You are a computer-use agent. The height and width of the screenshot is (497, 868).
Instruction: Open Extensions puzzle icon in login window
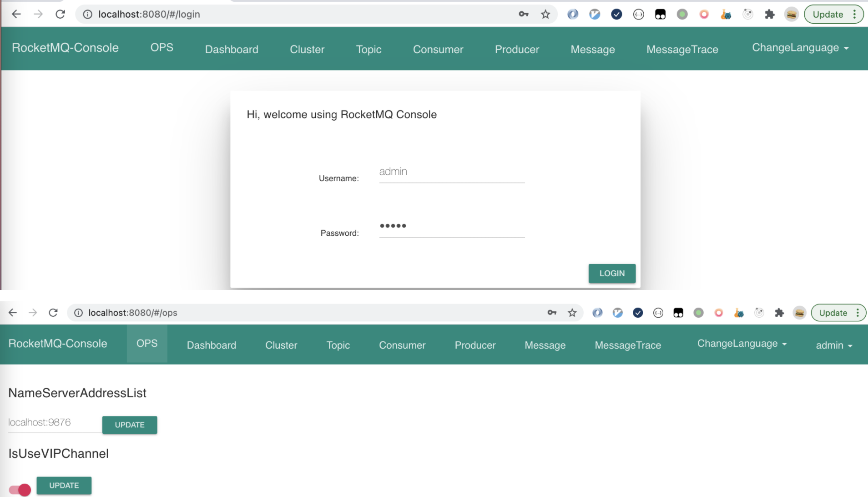770,15
